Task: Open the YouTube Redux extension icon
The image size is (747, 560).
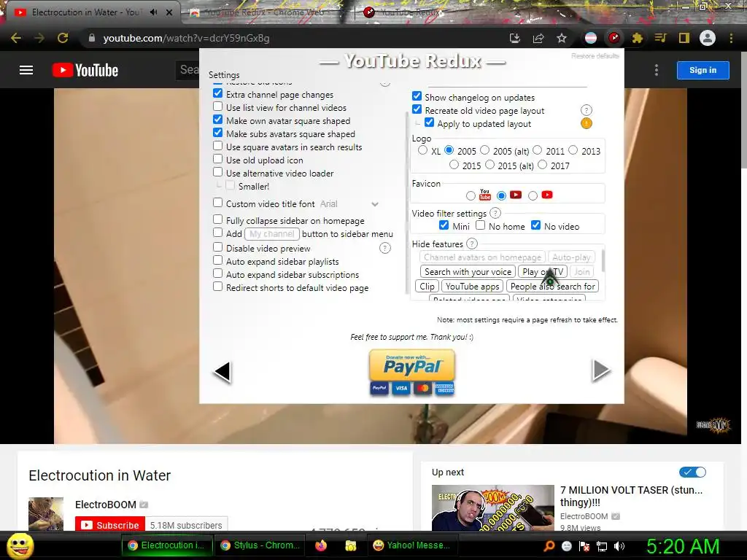Action: [614, 38]
